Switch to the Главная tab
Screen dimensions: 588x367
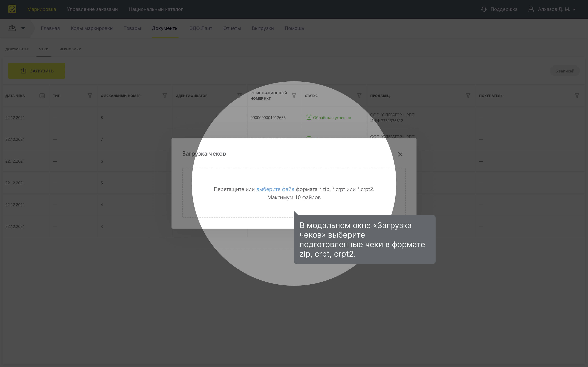click(50, 28)
